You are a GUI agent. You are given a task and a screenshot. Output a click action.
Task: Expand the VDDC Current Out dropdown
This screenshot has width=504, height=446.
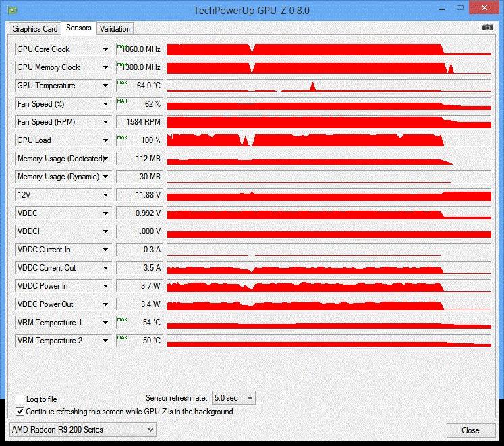[105, 268]
